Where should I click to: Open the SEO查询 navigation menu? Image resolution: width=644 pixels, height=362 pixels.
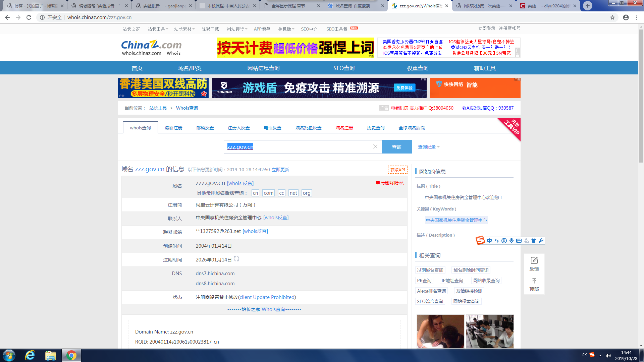344,68
